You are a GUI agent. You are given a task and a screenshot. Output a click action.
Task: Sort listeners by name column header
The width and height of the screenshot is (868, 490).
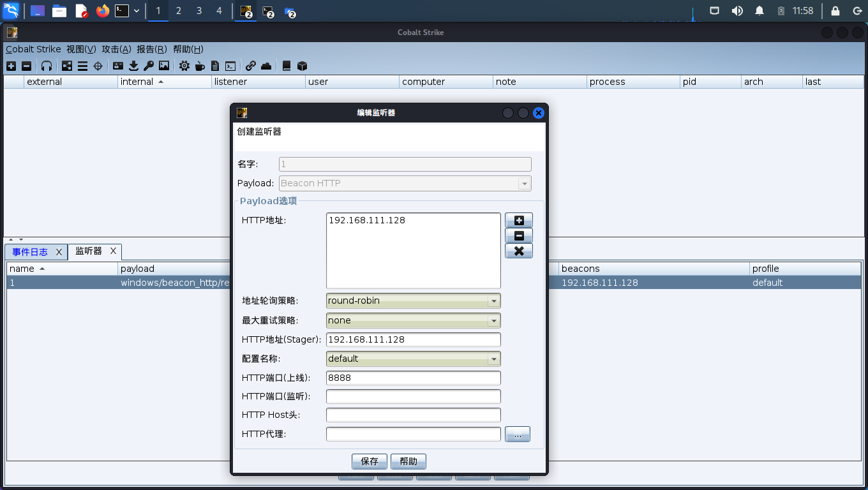[x=62, y=269]
